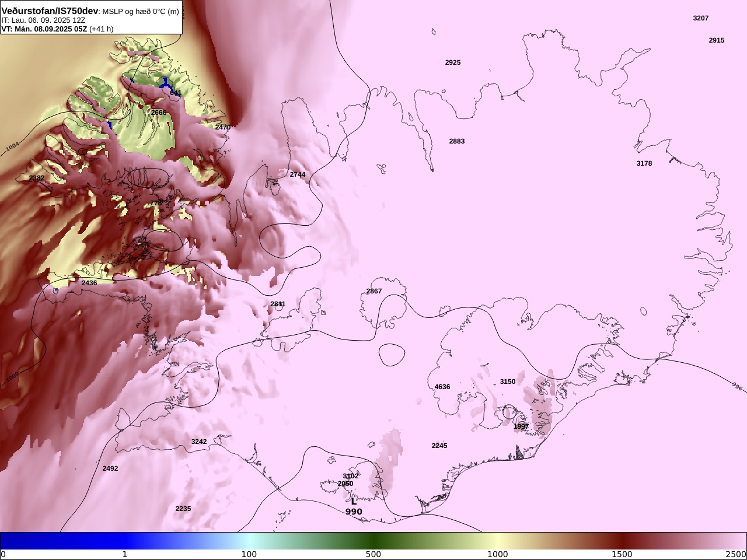Click the '1000' tick on color scale
The width and height of the screenshot is (747, 560).
498,554
